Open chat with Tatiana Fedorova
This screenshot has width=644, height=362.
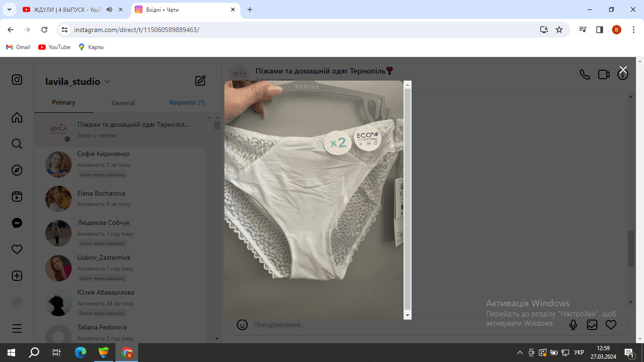[x=120, y=332]
